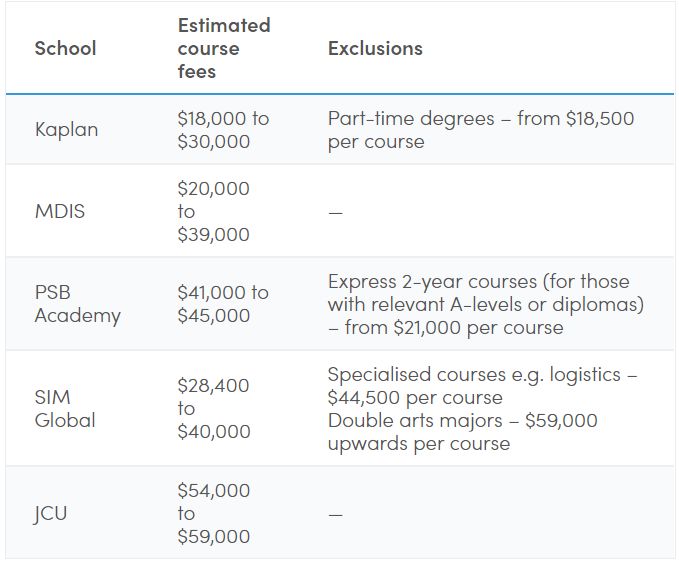The width and height of the screenshot is (679, 565).
Task: Click JCU's $54,000 to $59,000 fee
Action: click(x=212, y=514)
